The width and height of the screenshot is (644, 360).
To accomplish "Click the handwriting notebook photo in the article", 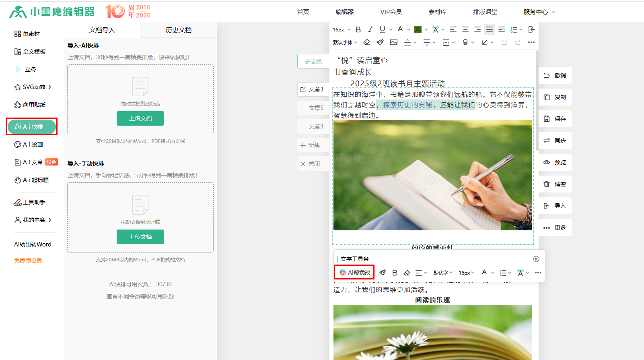I will pyautogui.click(x=432, y=175).
